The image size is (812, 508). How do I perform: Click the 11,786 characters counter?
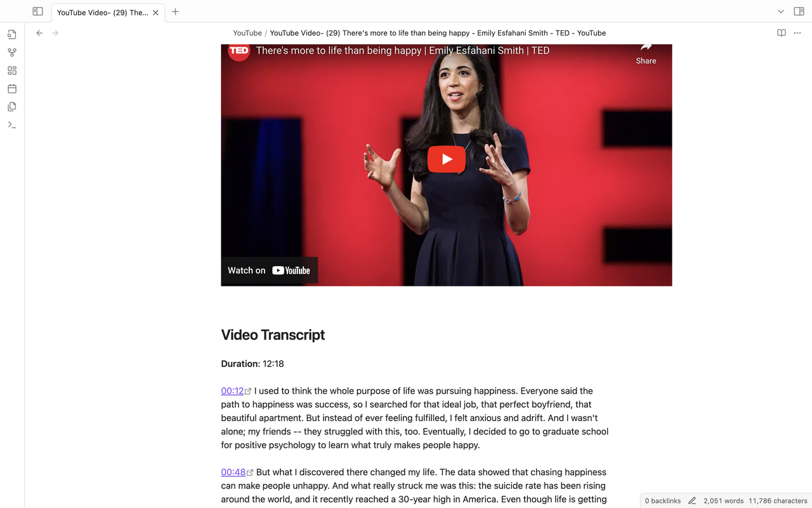(778, 501)
